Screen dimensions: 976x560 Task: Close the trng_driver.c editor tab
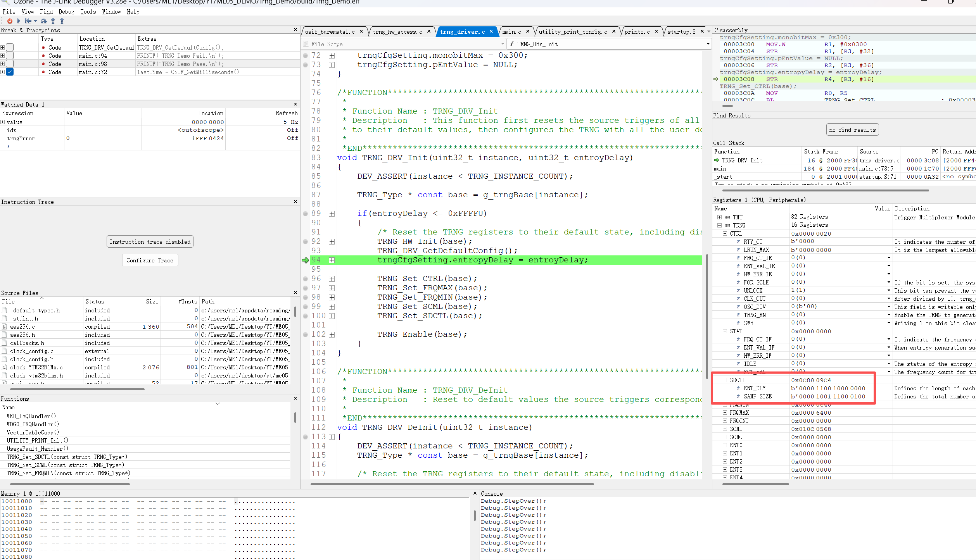pyautogui.click(x=491, y=31)
